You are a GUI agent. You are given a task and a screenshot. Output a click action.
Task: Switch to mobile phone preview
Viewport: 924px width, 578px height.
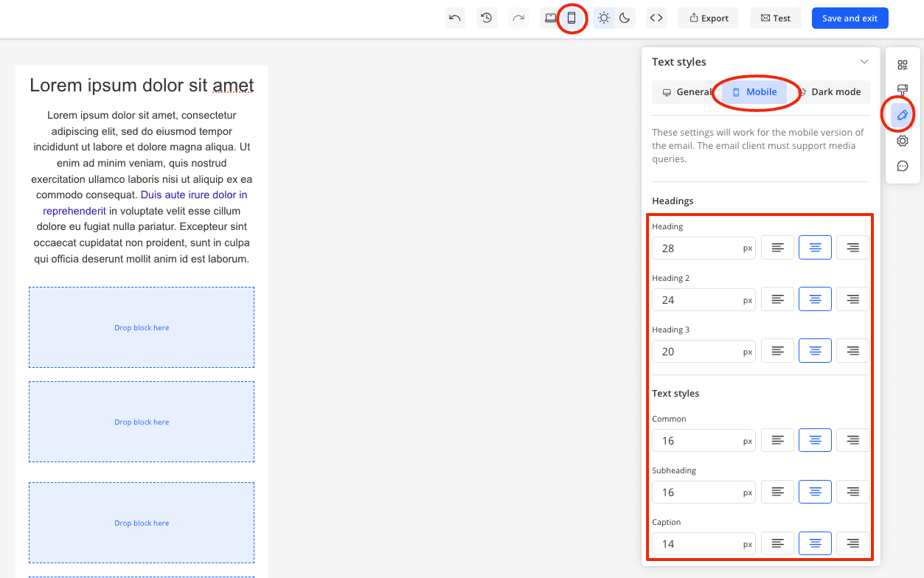point(572,18)
